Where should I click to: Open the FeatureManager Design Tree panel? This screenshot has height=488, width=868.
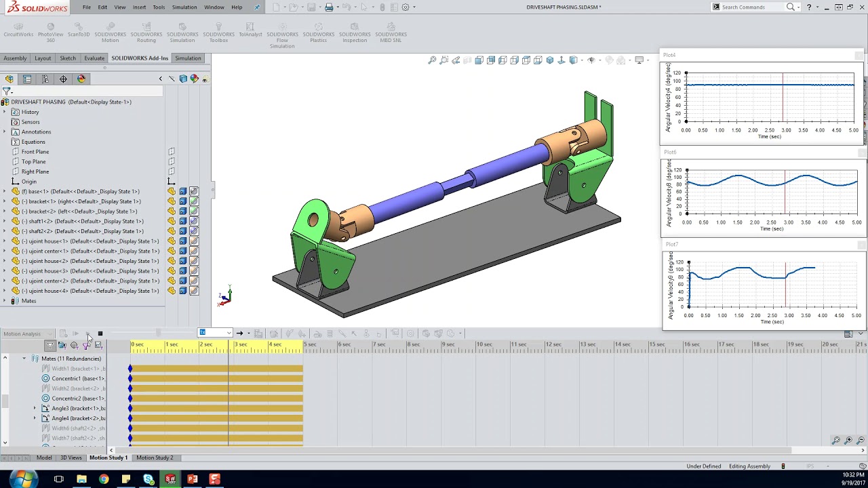9,79
